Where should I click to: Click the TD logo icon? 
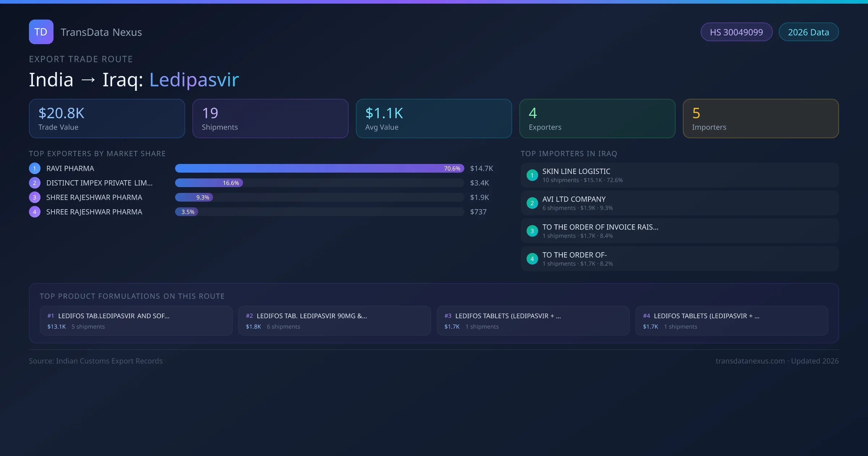41,32
